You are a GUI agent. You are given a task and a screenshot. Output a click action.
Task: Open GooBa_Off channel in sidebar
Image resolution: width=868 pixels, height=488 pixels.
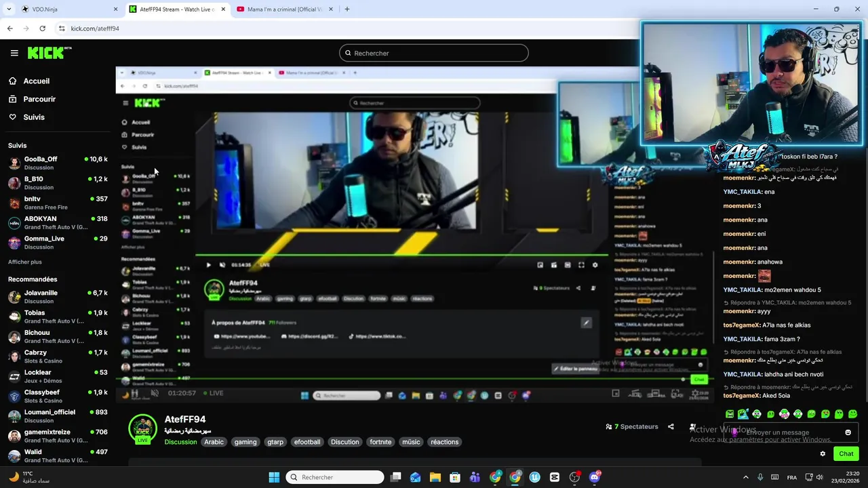(58, 163)
